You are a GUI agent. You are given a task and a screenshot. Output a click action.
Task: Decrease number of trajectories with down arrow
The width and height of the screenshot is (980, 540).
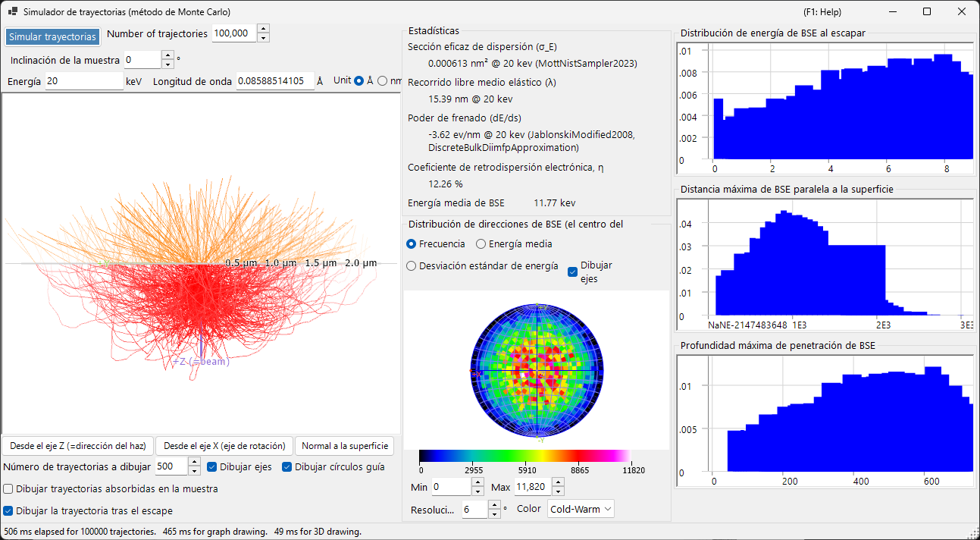click(x=263, y=38)
